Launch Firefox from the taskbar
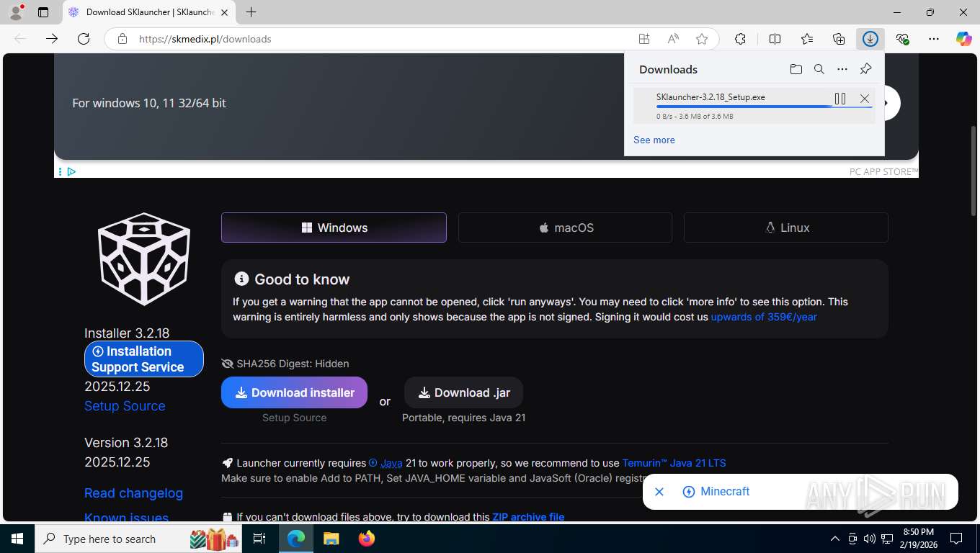This screenshot has width=980, height=553. (x=367, y=539)
